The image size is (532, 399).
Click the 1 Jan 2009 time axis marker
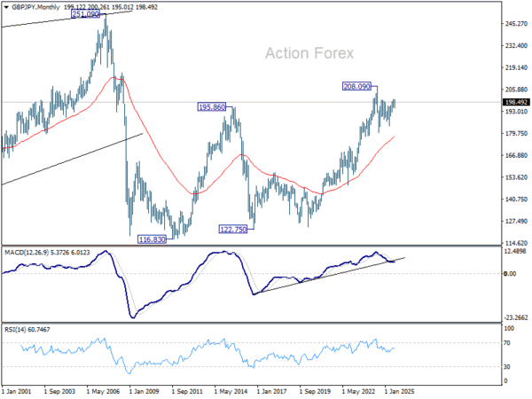(145, 392)
